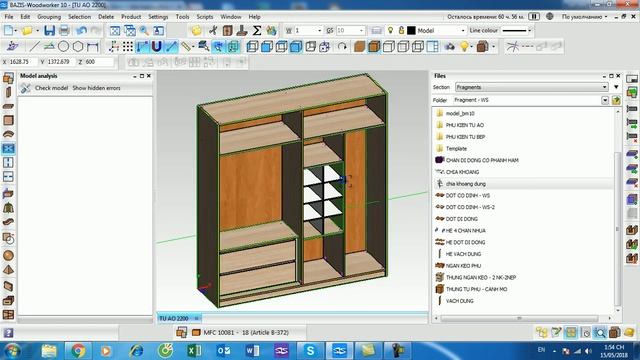Select the line drawing tool
This screenshot has width=640, height=360.
coord(35,47)
